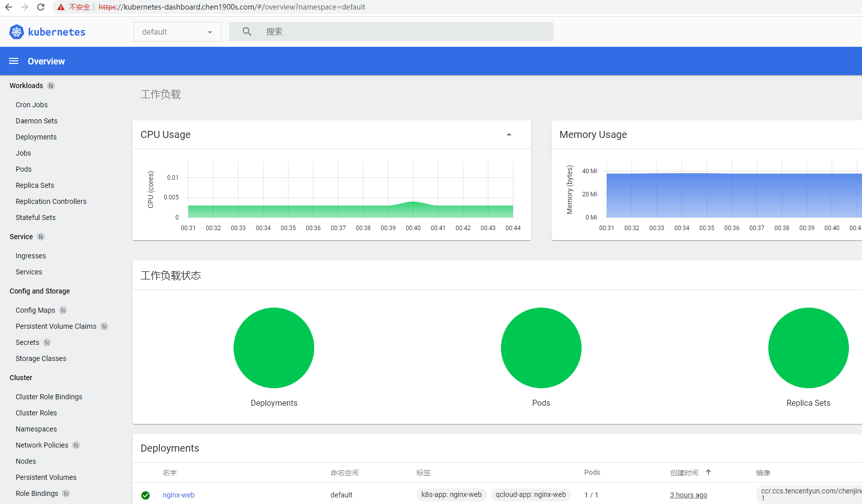The image size is (862, 504).
Task: Click the green Deployments status circle
Action: point(273,348)
